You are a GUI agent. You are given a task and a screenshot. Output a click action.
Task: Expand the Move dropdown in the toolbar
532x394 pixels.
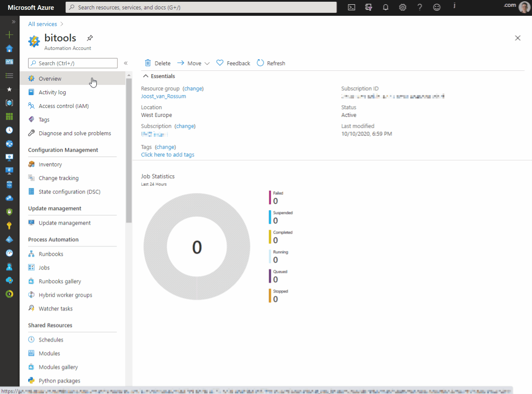tap(207, 63)
